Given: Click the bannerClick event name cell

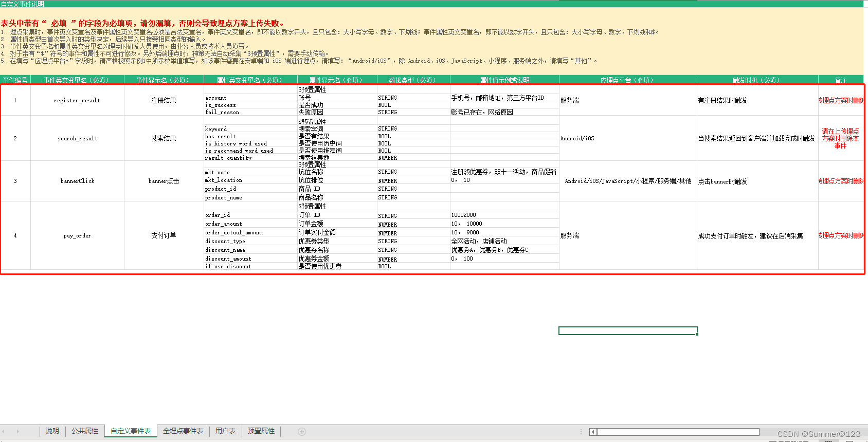Looking at the screenshot, I should pos(77,181).
